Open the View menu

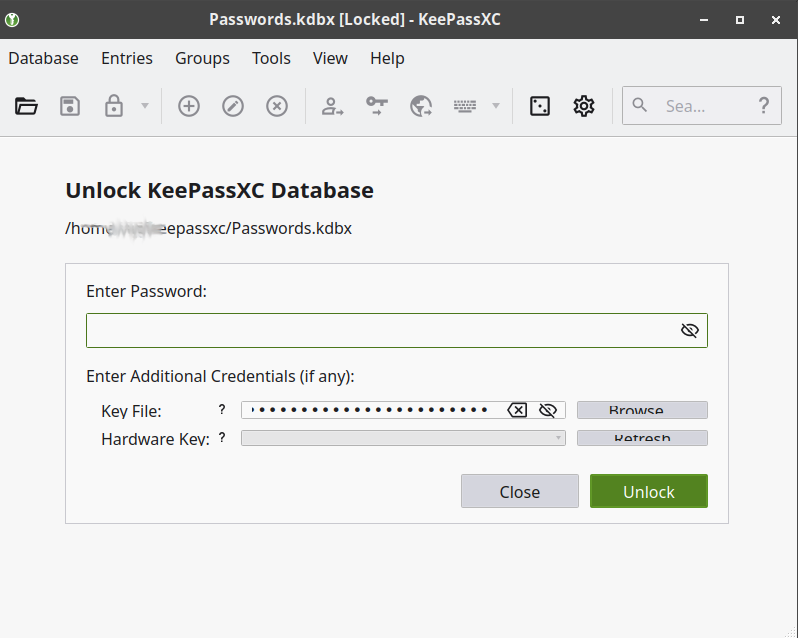[330, 59]
